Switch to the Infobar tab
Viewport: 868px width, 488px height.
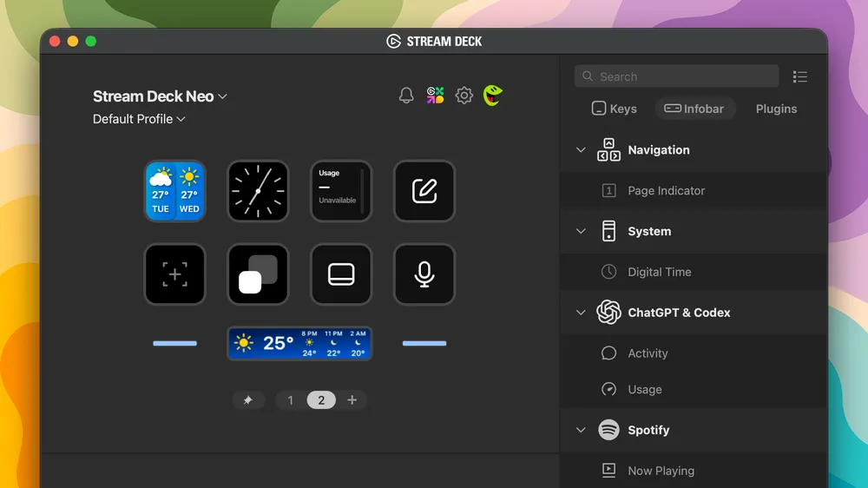pyautogui.click(x=694, y=109)
